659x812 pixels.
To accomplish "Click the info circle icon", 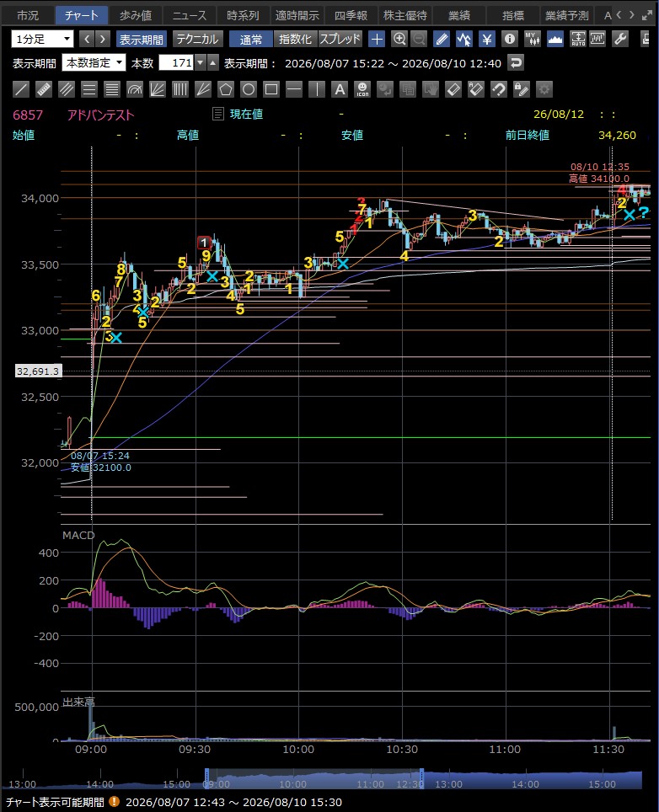I will [x=510, y=39].
